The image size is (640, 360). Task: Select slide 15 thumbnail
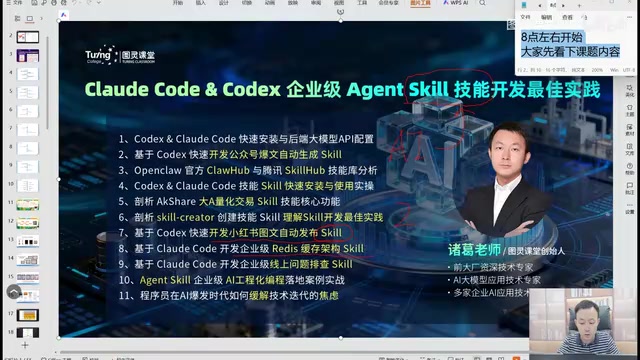pyautogui.click(x=28, y=278)
